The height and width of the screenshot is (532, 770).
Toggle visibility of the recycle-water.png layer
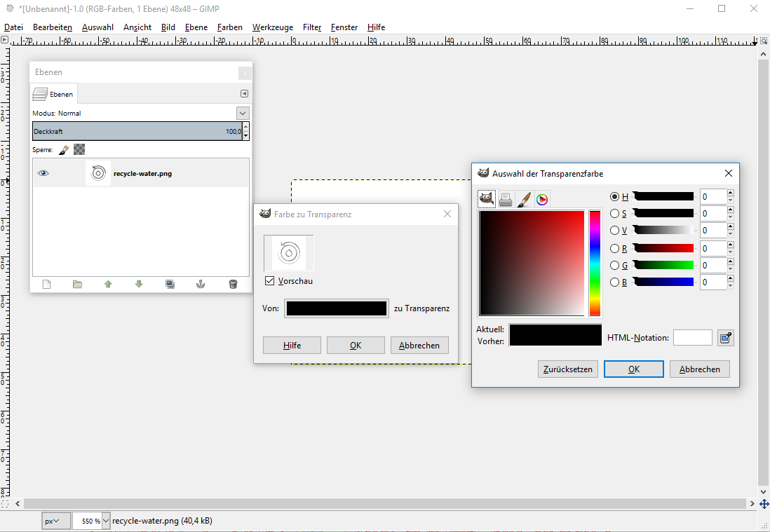tap(43, 172)
